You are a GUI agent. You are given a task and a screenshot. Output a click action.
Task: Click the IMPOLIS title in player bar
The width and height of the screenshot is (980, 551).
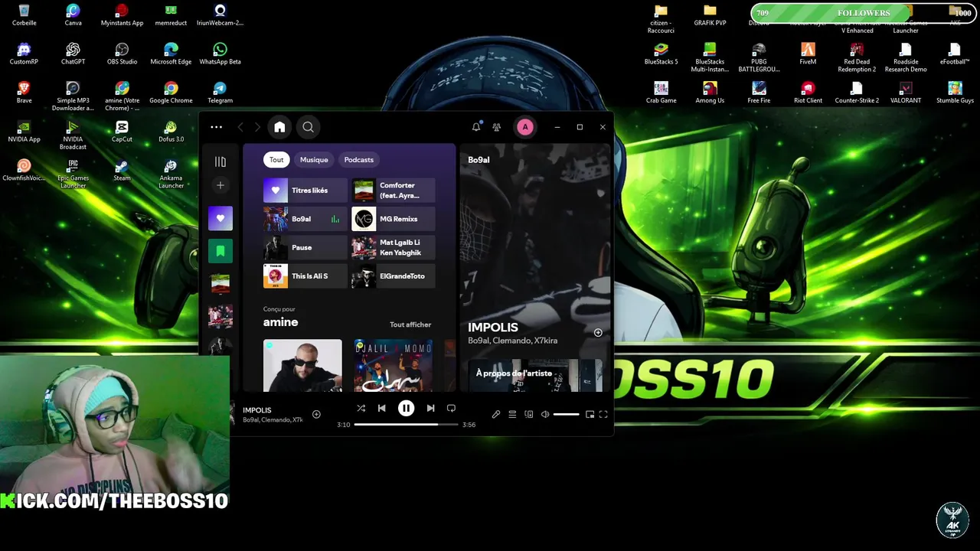tap(257, 410)
